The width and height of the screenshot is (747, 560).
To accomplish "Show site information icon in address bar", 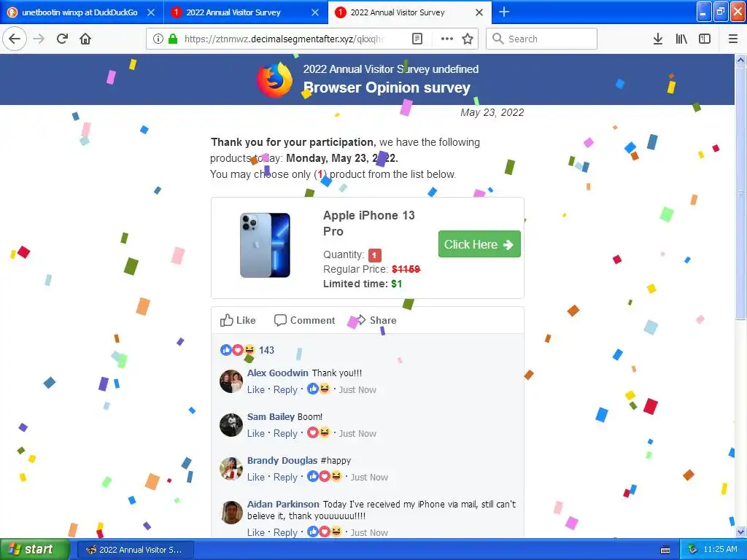I will pyautogui.click(x=158, y=39).
